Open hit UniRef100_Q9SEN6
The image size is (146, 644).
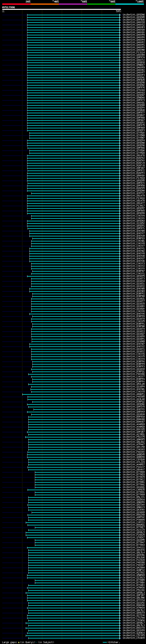134,15
